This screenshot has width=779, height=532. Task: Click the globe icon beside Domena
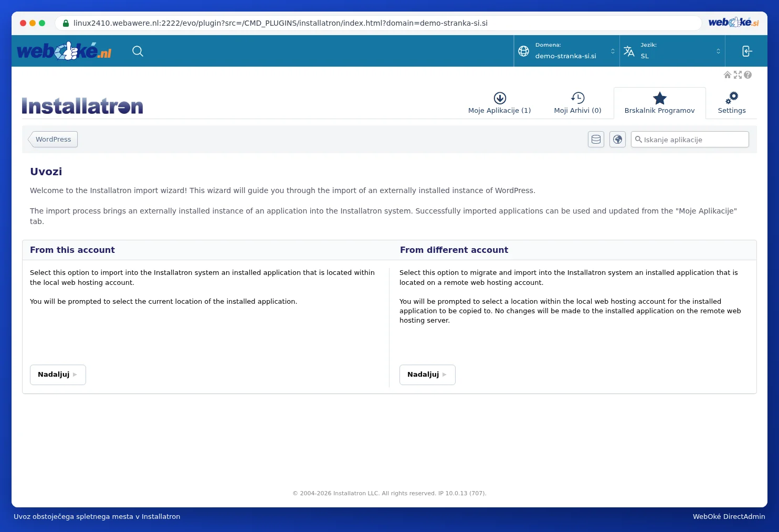(x=523, y=51)
